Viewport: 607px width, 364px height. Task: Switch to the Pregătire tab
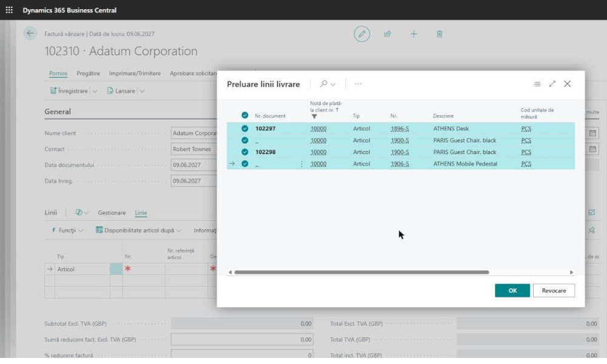88,73
